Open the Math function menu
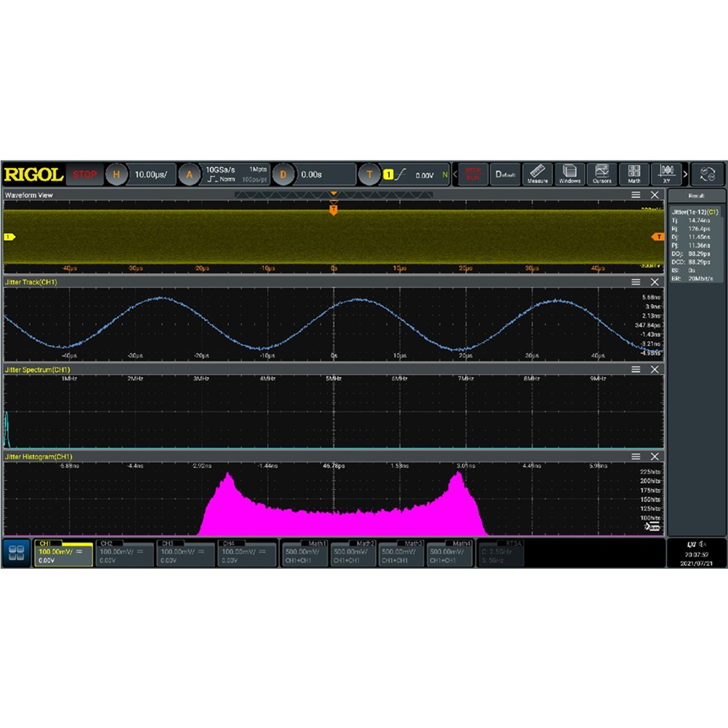This screenshot has height=728, width=728. click(x=634, y=174)
